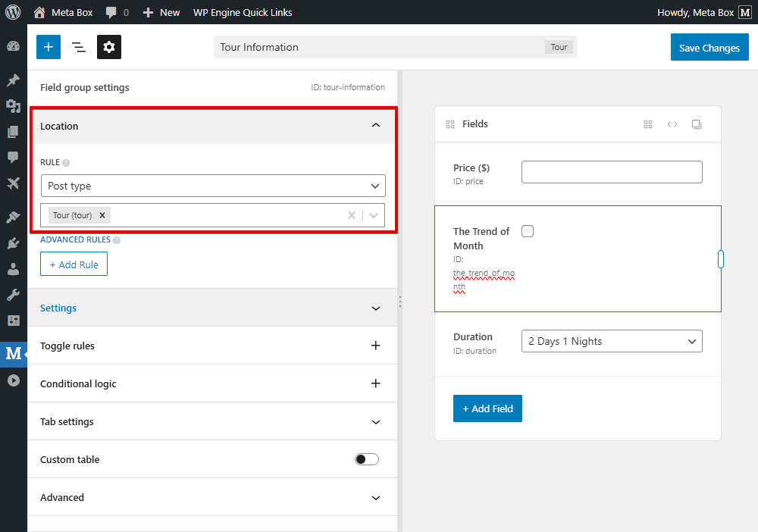Screen dimensions: 758x532
Task: Click the Price input field
Action: click(612, 172)
